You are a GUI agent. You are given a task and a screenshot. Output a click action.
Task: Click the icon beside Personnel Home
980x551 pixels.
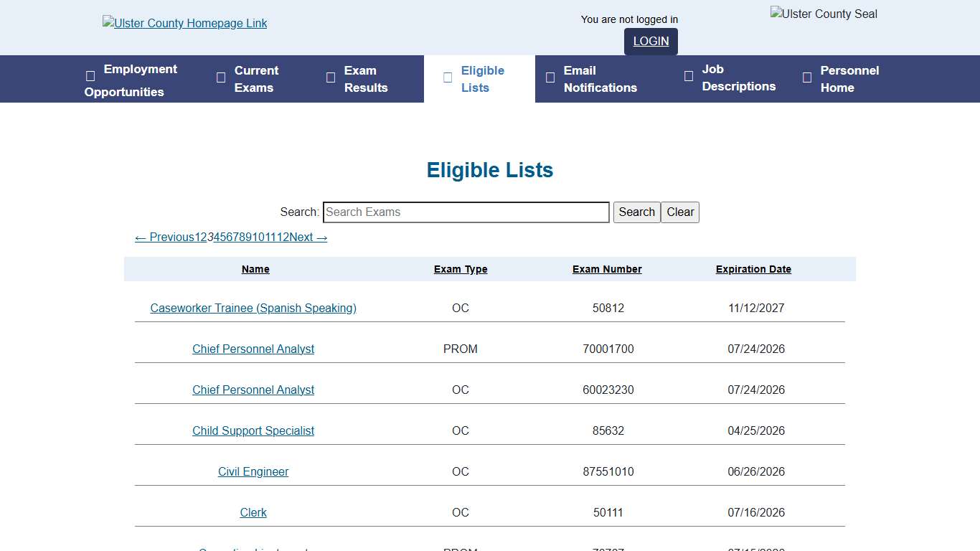(x=807, y=77)
